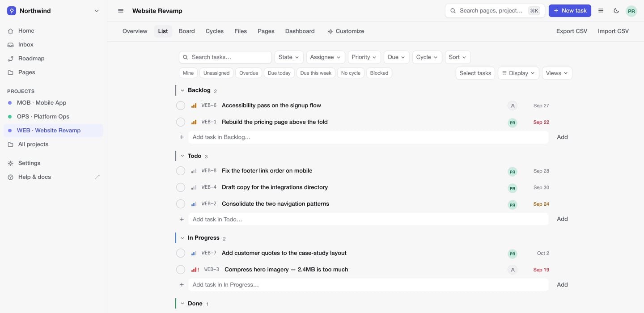The height and width of the screenshot is (313, 644).
Task: Open the Sort dropdown
Action: 458,57
